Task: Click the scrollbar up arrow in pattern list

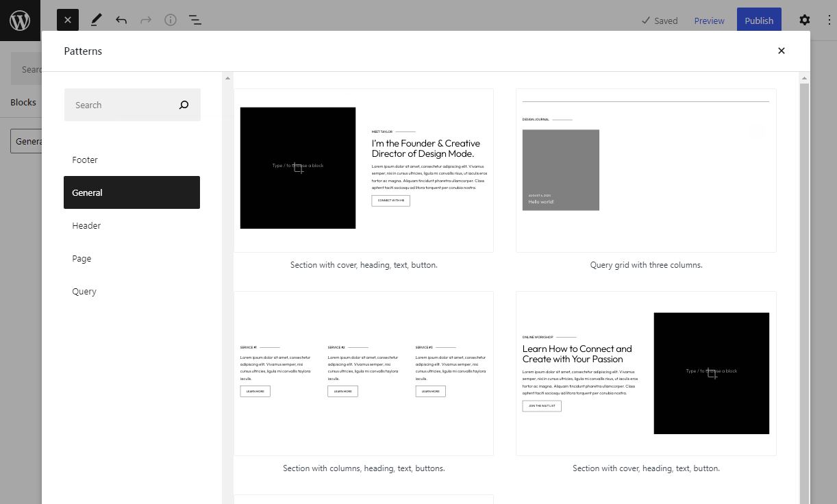Action: click(x=804, y=78)
